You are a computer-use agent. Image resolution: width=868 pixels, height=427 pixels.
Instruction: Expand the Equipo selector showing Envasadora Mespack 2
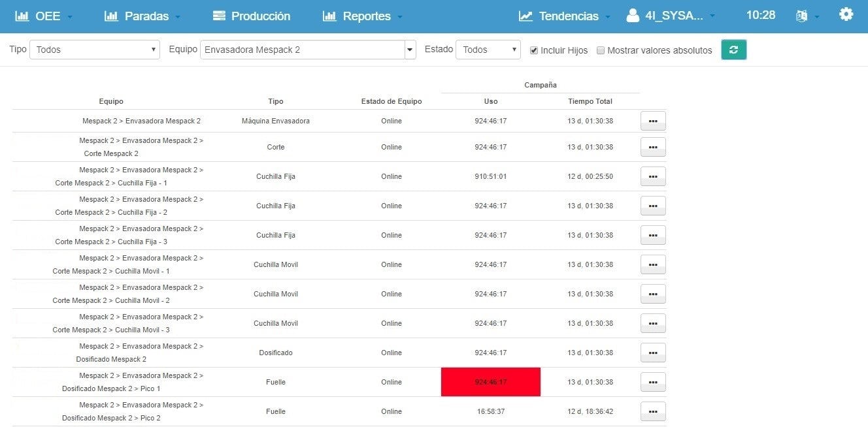(410, 49)
